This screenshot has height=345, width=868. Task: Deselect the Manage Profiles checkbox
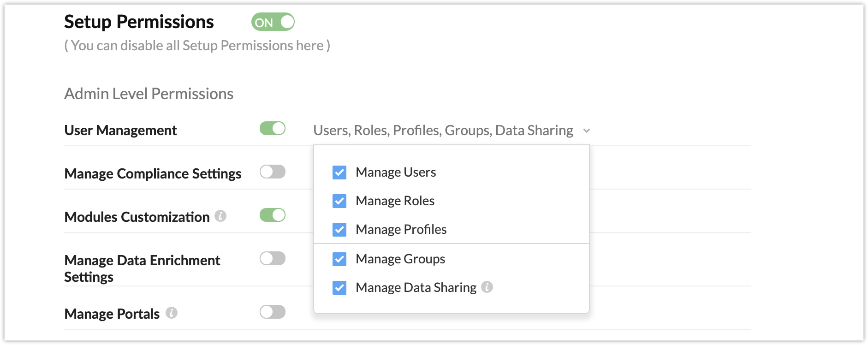339,230
